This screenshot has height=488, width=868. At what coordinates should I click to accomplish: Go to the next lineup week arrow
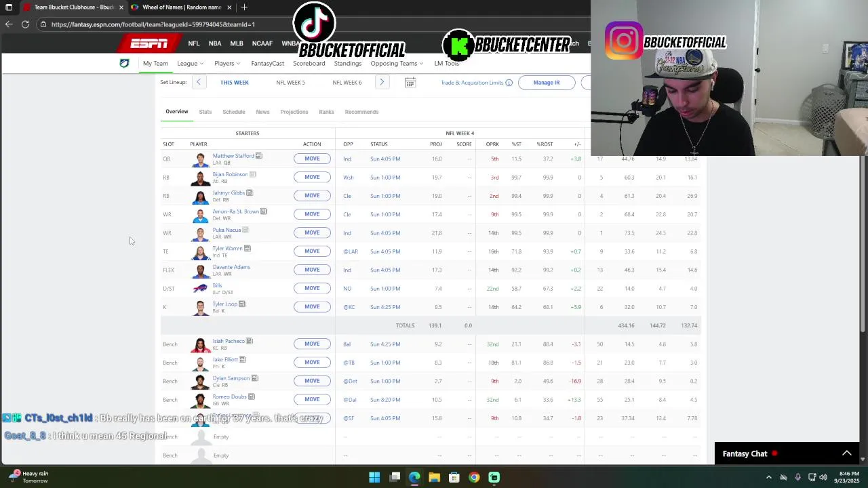click(x=382, y=82)
